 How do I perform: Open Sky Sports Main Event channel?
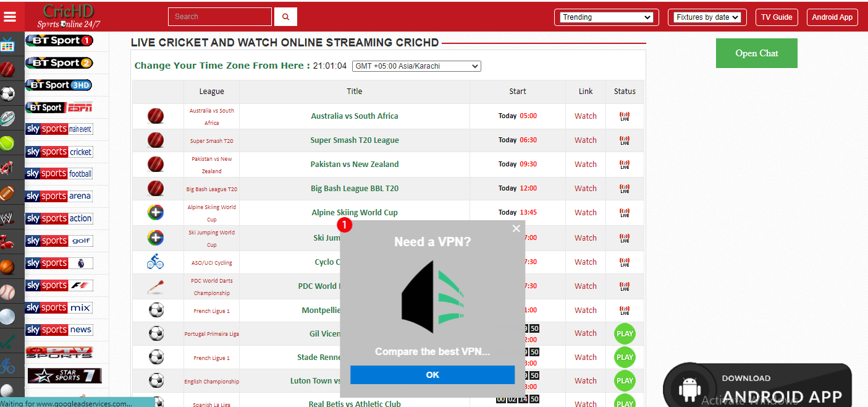[59, 129]
